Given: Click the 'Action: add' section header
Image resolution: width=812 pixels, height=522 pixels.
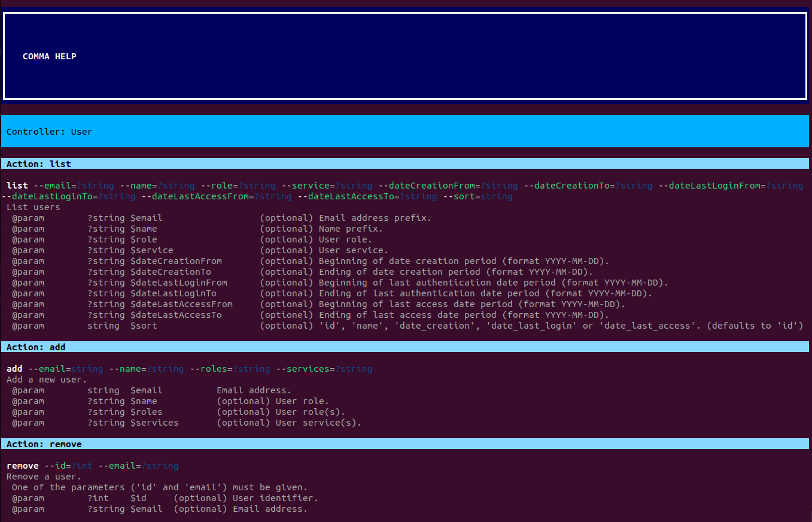Looking at the screenshot, I should tap(36, 347).
